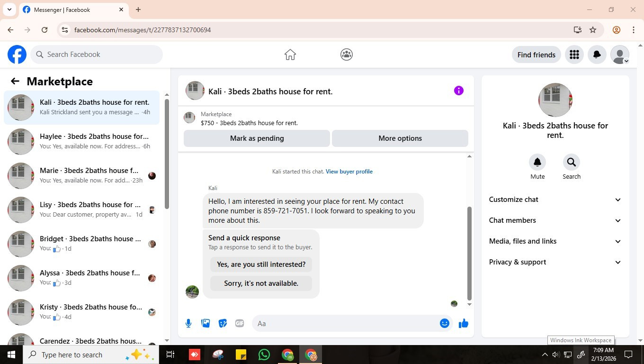Open the Facebook Home icon
The height and width of the screenshot is (364, 644).
[x=290, y=55]
